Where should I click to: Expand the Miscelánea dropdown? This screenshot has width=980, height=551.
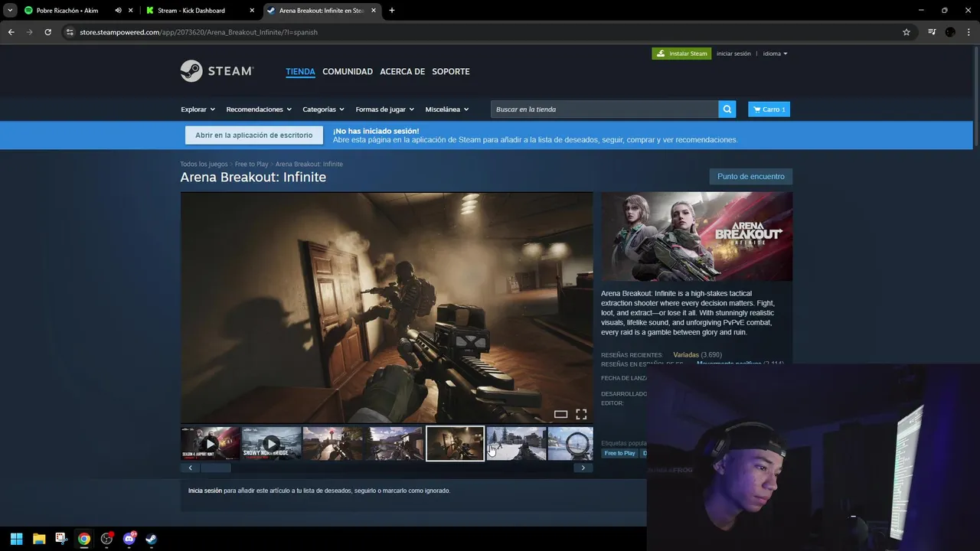coord(447,109)
